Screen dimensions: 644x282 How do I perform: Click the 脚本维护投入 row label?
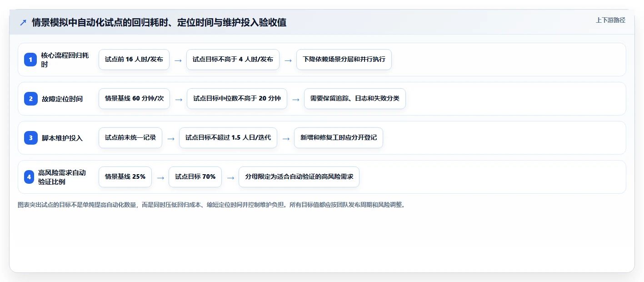pos(62,138)
